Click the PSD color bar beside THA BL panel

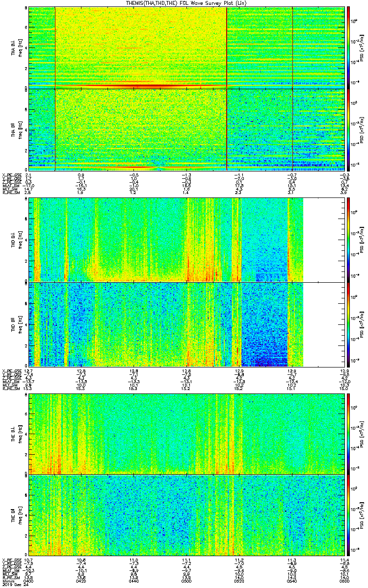[x=348, y=47]
